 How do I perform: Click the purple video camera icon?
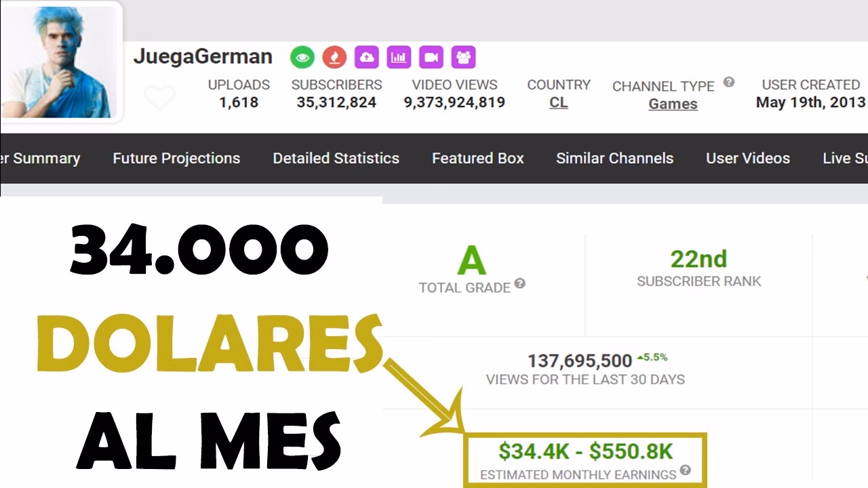431,58
